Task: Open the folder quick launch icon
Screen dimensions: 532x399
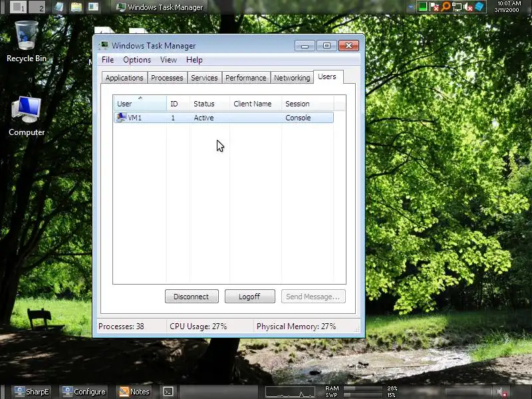Action: coord(76,7)
